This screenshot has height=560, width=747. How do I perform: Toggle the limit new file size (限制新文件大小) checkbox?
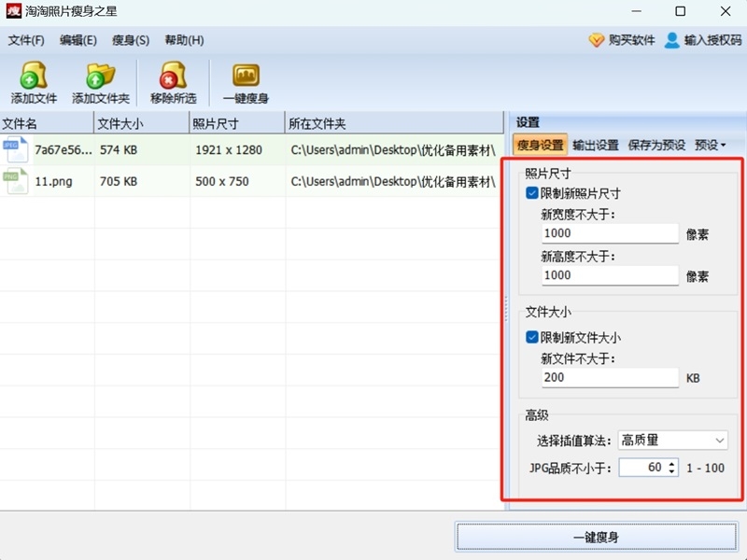(531, 337)
